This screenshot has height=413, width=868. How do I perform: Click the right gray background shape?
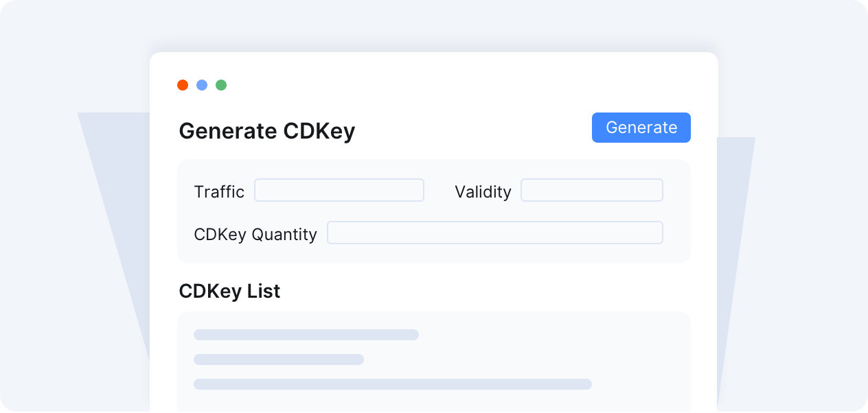pos(735,261)
